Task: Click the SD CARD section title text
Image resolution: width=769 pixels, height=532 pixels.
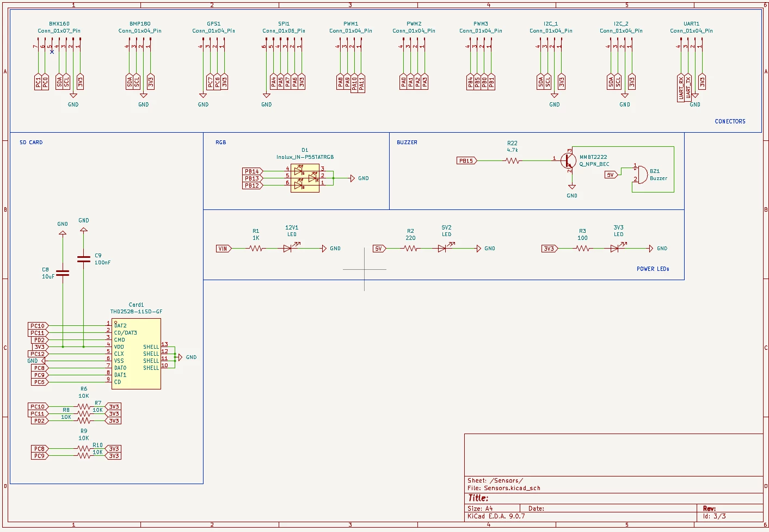Action: (31, 143)
